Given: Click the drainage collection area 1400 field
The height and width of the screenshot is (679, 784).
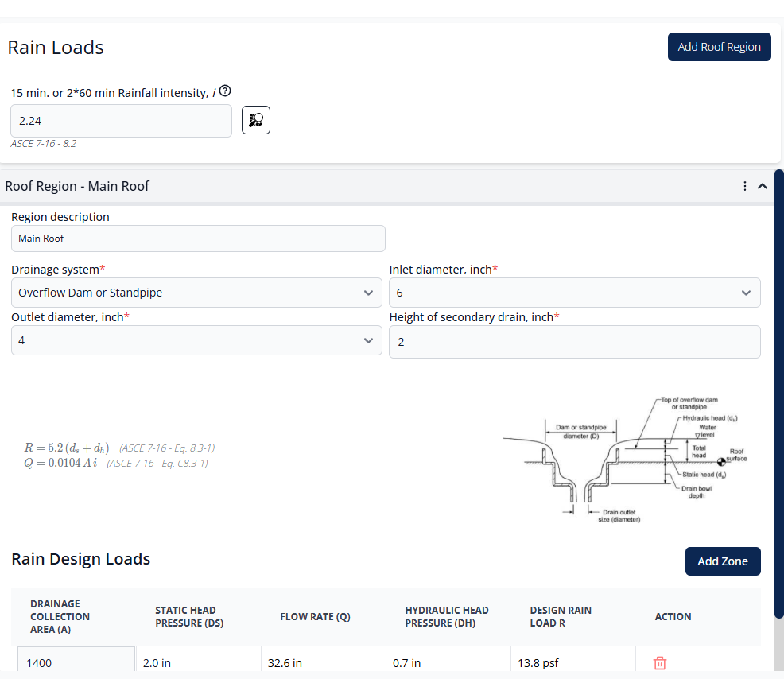Looking at the screenshot, I should point(76,662).
